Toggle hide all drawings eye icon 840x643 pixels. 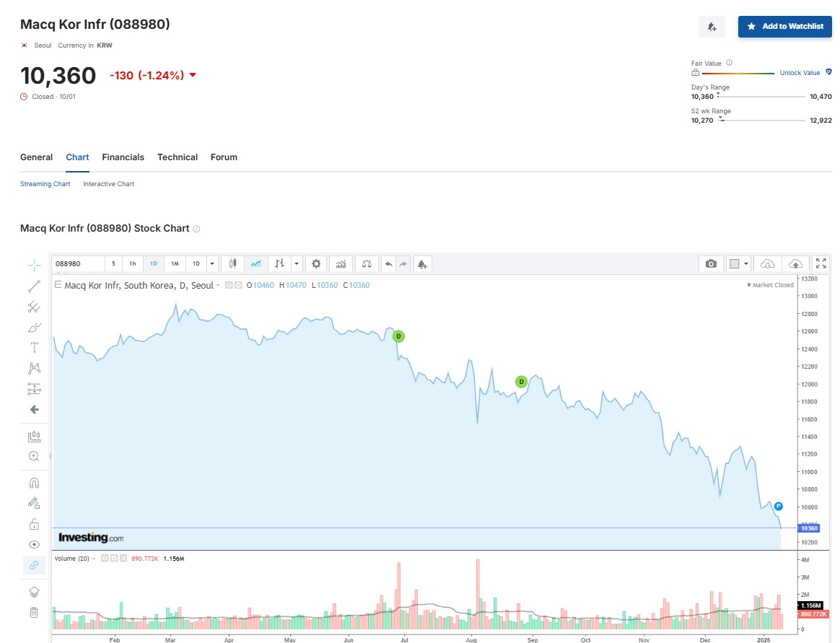click(34, 544)
